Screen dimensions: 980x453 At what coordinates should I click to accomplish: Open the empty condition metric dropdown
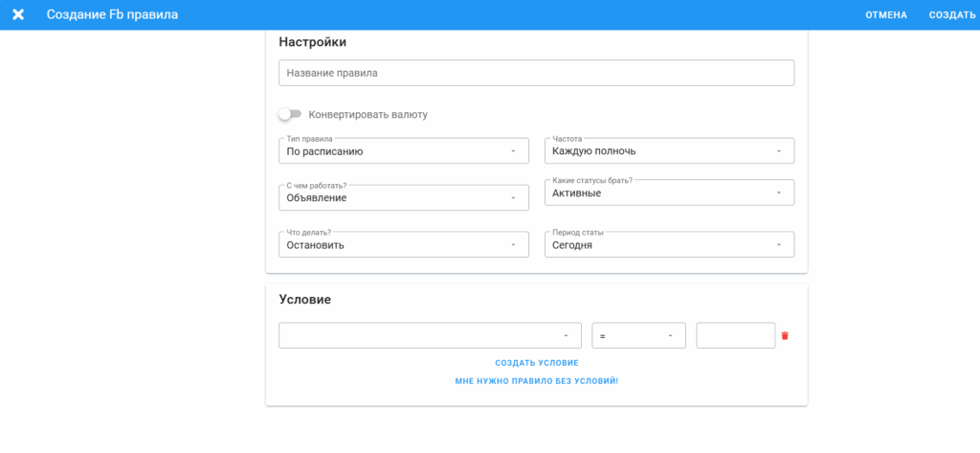(x=430, y=335)
